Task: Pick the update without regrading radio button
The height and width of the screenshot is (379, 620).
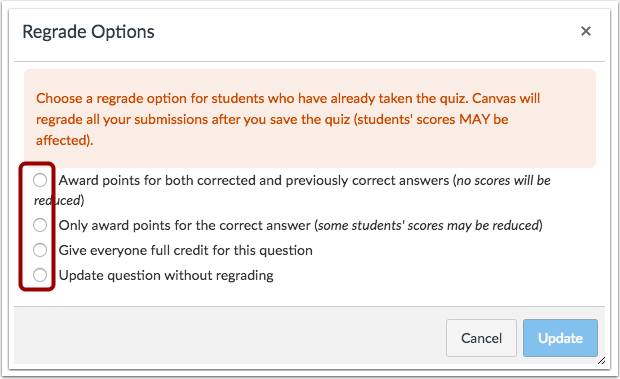Action: tap(40, 275)
